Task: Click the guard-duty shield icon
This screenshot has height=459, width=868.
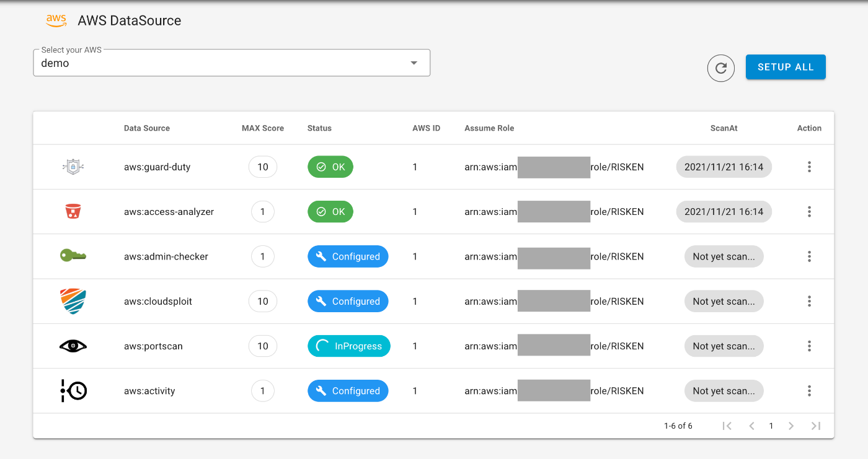Action: coord(73,167)
